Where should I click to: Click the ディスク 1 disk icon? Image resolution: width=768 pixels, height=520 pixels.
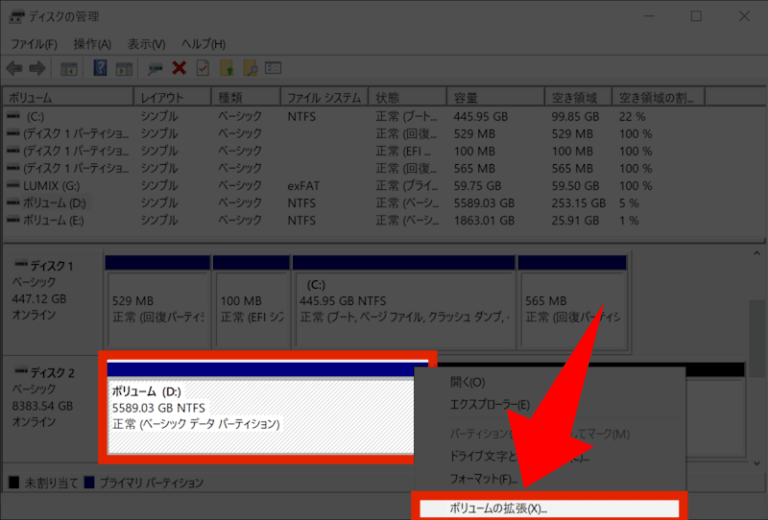(x=21, y=265)
